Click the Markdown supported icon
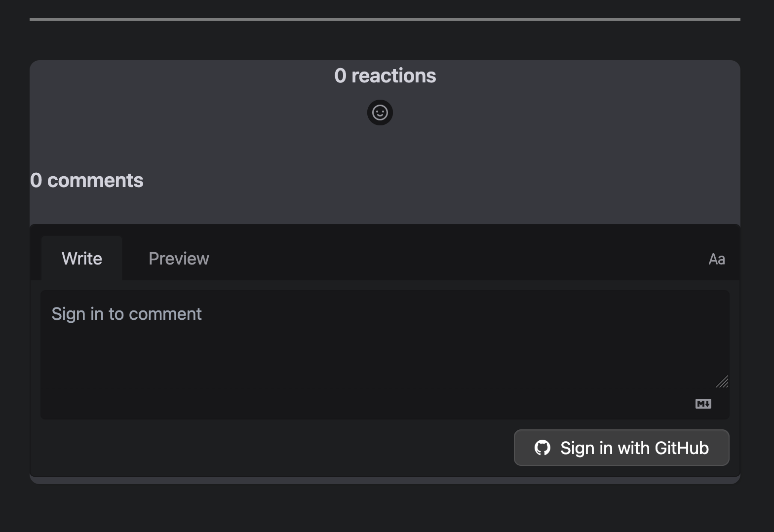Viewport: 774px width, 532px height. (x=703, y=404)
